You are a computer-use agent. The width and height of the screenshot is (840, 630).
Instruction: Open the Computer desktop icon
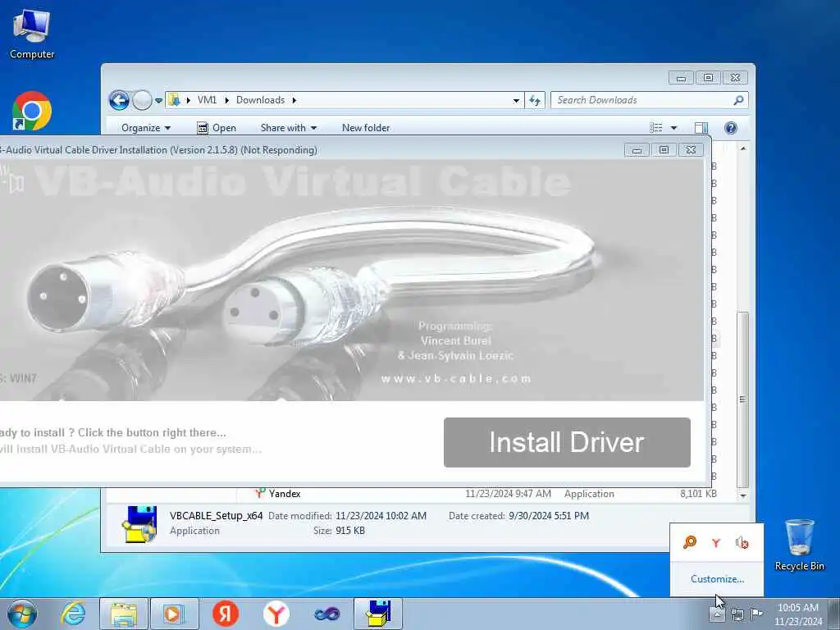(32, 35)
